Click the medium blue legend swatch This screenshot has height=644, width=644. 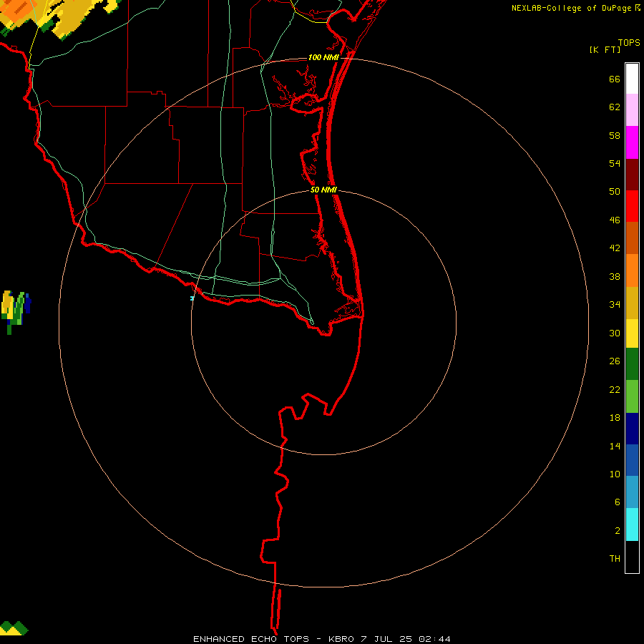[632, 460]
